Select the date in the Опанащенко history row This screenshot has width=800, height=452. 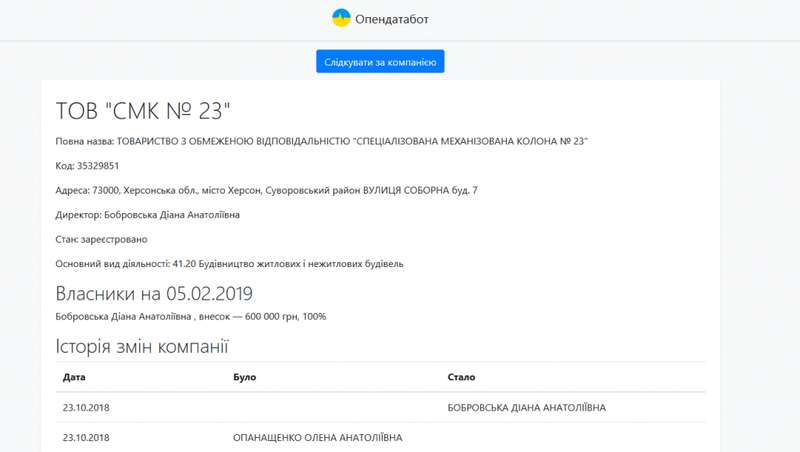(85, 438)
